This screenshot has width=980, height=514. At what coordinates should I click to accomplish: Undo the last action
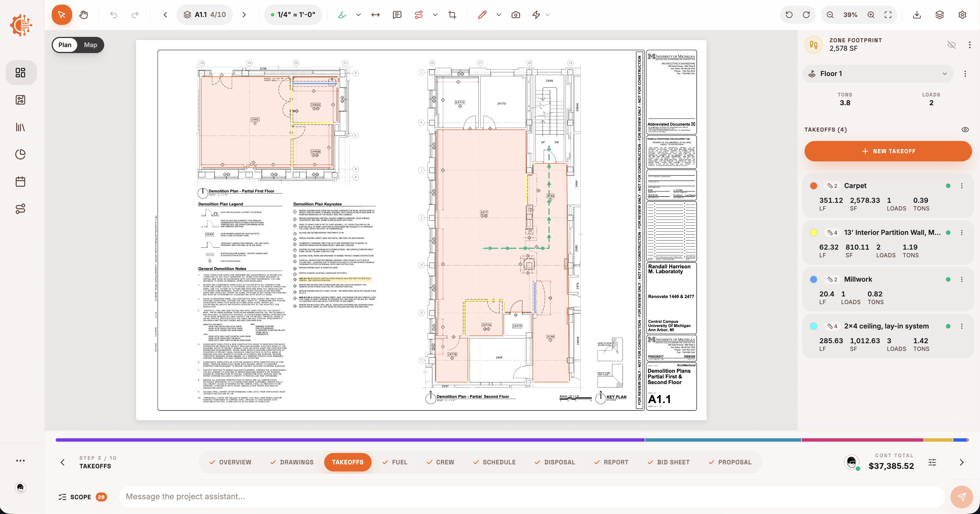pyautogui.click(x=113, y=15)
